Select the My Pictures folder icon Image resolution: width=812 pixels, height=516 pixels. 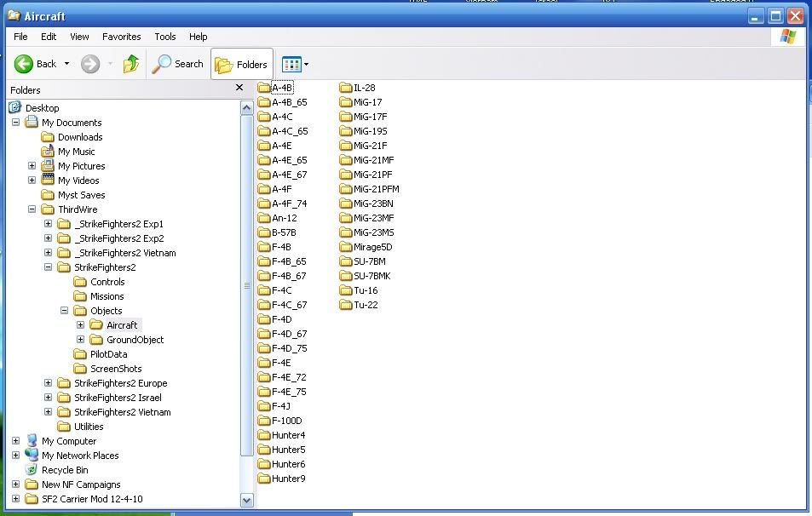click(48, 166)
